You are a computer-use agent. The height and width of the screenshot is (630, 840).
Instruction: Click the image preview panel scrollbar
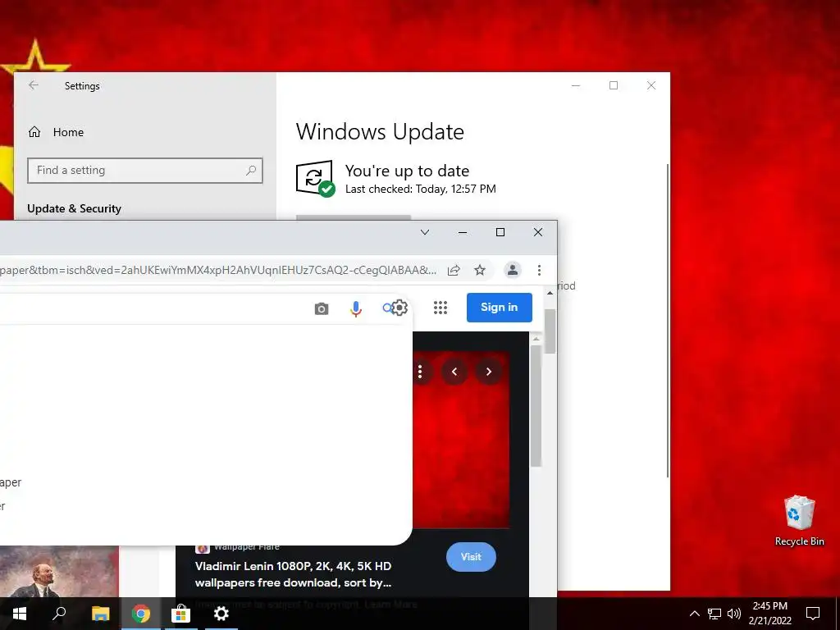click(536, 405)
